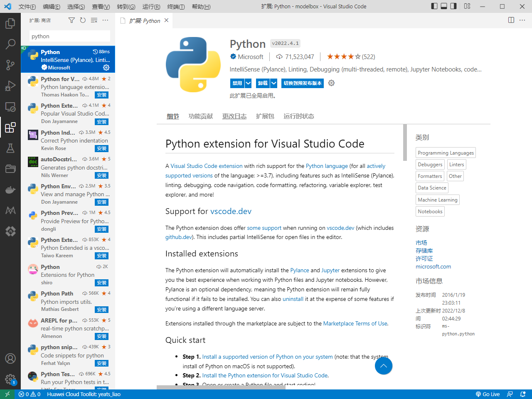Switch to 更改日志 tab
The height and width of the screenshot is (399, 532).
234,116
